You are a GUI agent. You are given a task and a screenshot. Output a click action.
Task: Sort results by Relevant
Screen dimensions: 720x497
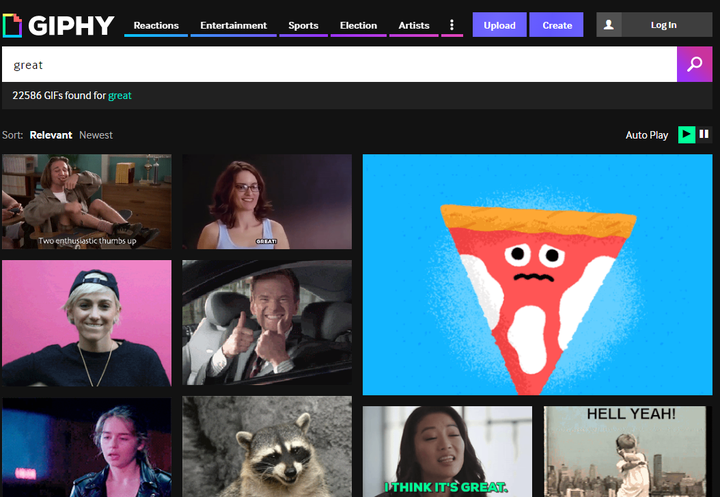pyautogui.click(x=51, y=135)
